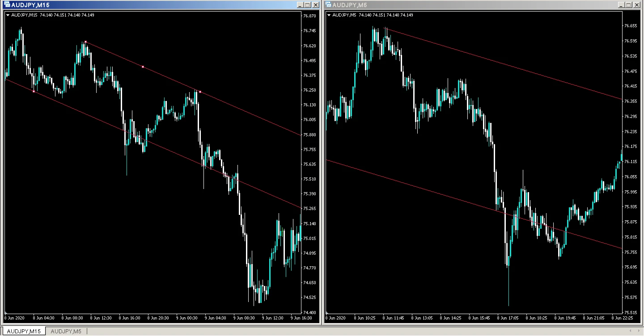Expand the M5 chart's symbol dropdown triangle
Screen dimensions: 644x336
329,15
